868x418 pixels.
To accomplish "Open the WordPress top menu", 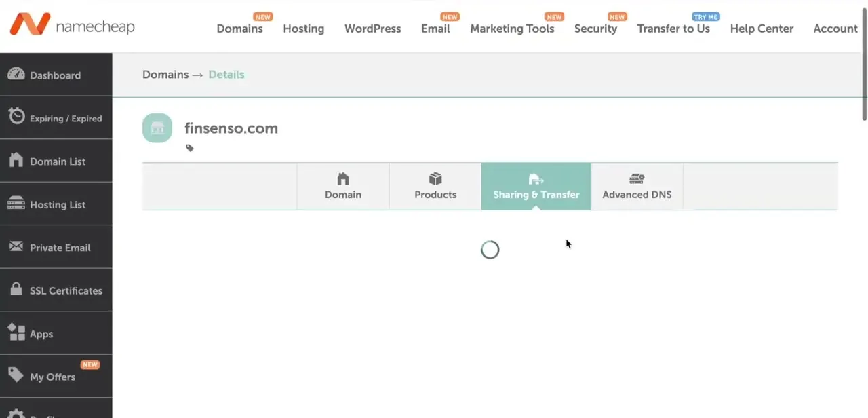I will tap(373, 28).
